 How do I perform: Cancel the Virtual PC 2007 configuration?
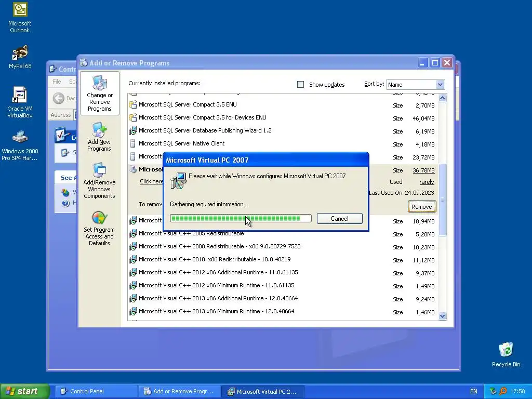pos(340,219)
